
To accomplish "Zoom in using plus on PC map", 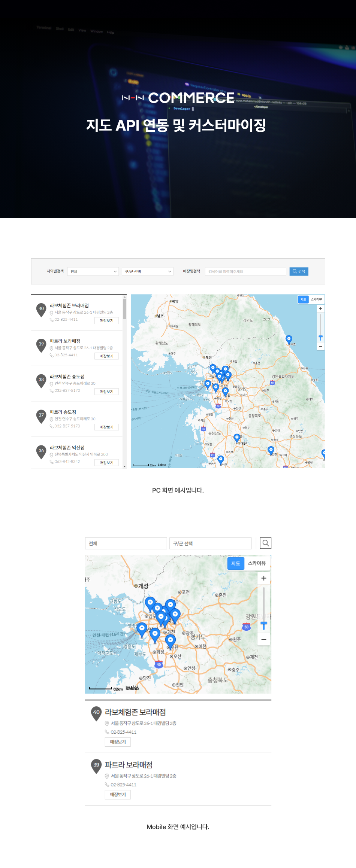I will click(320, 308).
